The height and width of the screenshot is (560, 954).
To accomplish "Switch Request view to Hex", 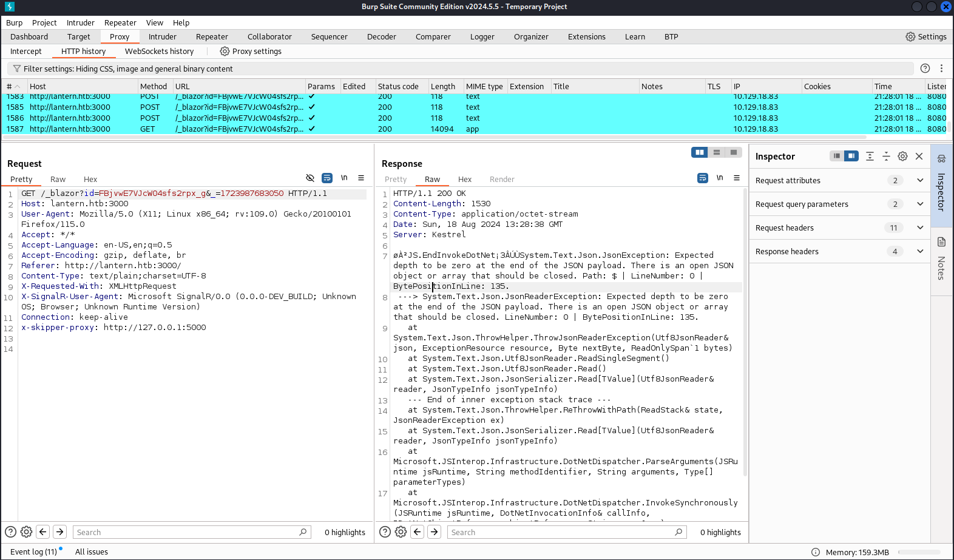I will 90,179.
